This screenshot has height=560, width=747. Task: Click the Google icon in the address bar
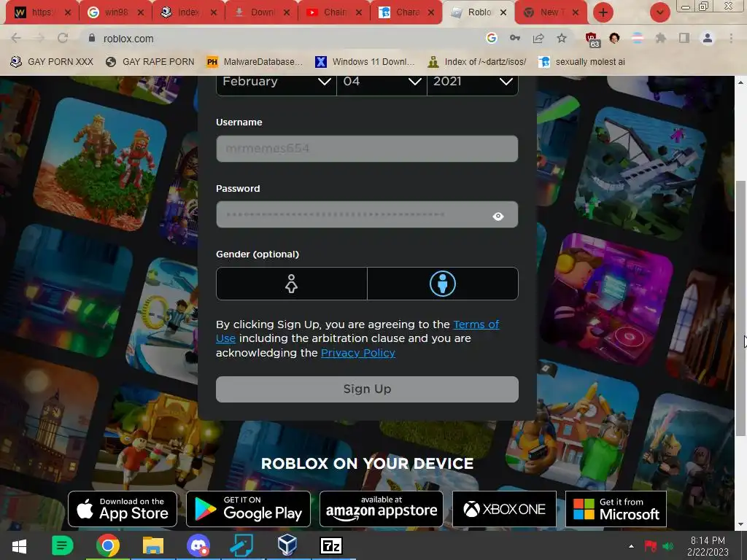[x=491, y=38]
